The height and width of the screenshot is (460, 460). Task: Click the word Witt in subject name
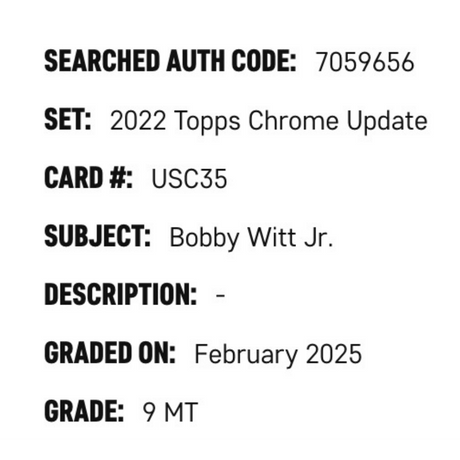[272, 236]
